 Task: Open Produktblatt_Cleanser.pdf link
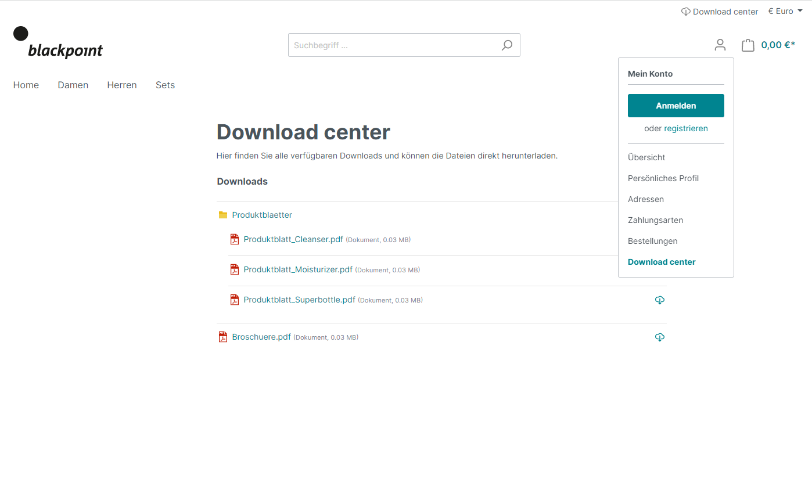pos(293,239)
